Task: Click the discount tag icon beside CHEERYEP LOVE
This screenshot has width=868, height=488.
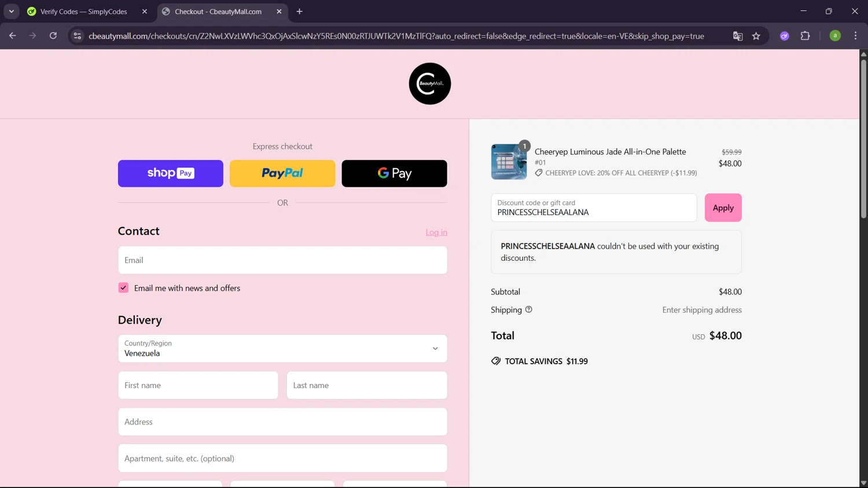Action: tap(539, 173)
